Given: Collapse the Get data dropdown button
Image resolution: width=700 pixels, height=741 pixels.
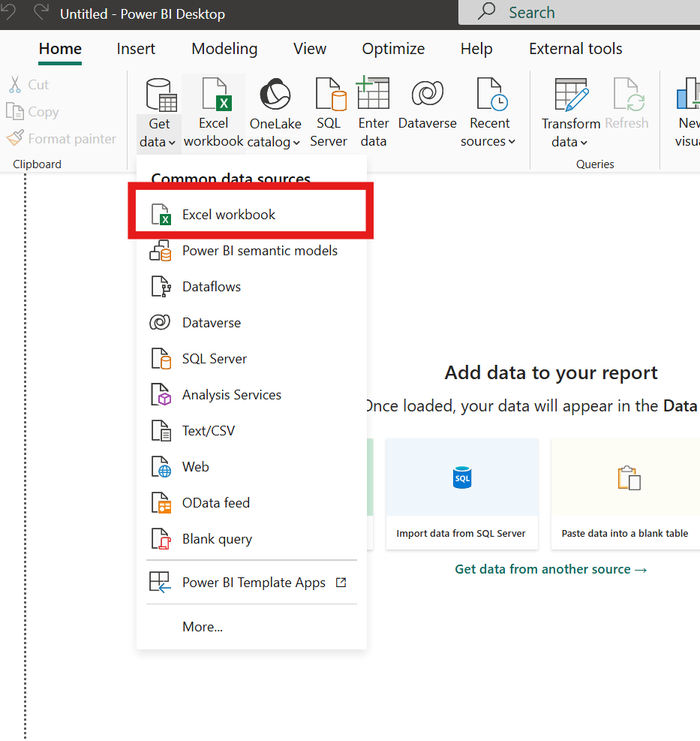Looking at the screenshot, I should (x=159, y=113).
